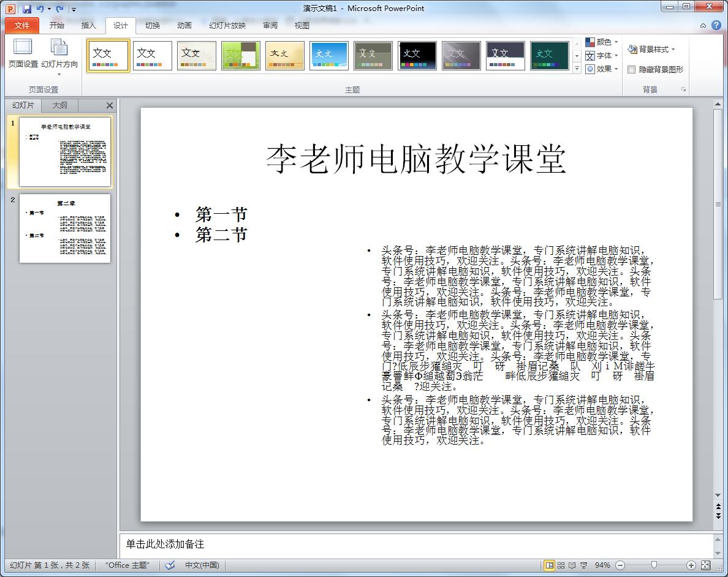This screenshot has width=728, height=577.
Task: Switch to the 大纲 (Outline) pane tab
Action: 59,105
